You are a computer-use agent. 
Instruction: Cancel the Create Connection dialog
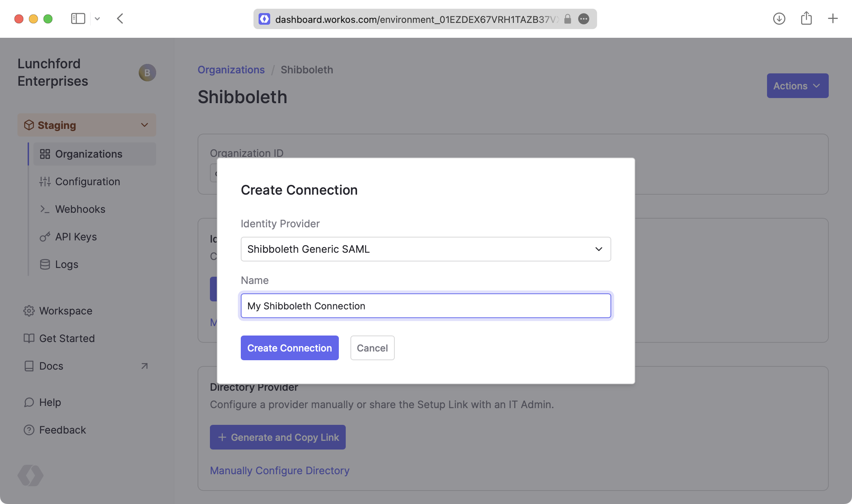pyautogui.click(x=372, y=348)
